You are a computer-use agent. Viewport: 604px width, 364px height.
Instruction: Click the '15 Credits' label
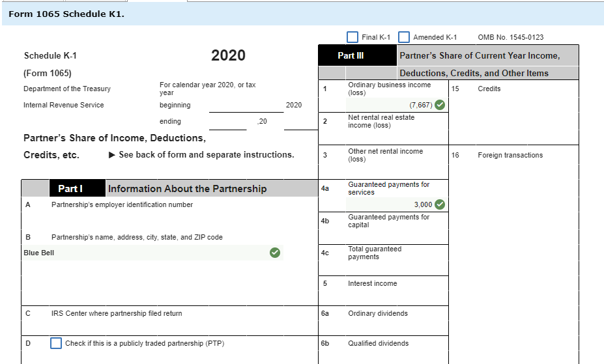pos(476,89)
